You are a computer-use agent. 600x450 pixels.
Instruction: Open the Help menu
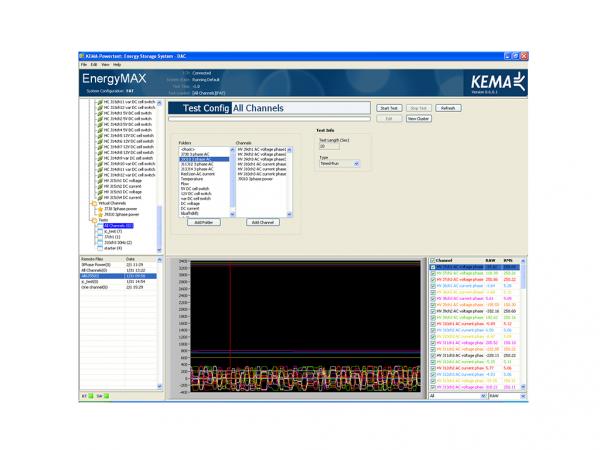[117, 65]
